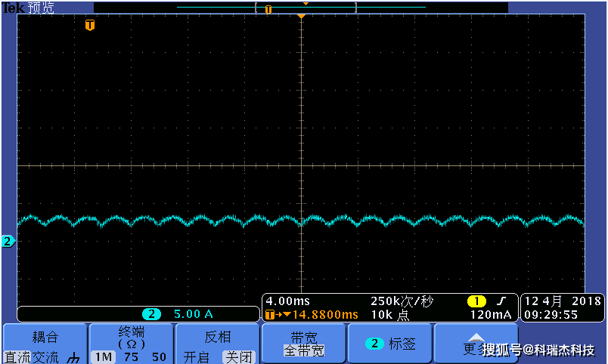The width and height of the screenshot is (608, 364).
Task: Click the rising edge trigger slope icon
Action: tap(500, 301)
